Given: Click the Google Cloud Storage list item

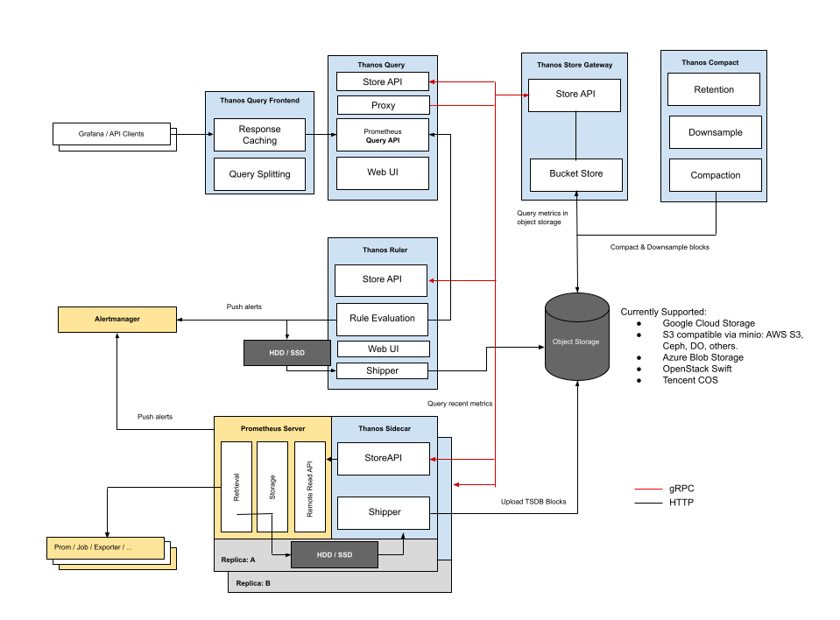Looking at the screenshot, I should (x=709, y=323).
